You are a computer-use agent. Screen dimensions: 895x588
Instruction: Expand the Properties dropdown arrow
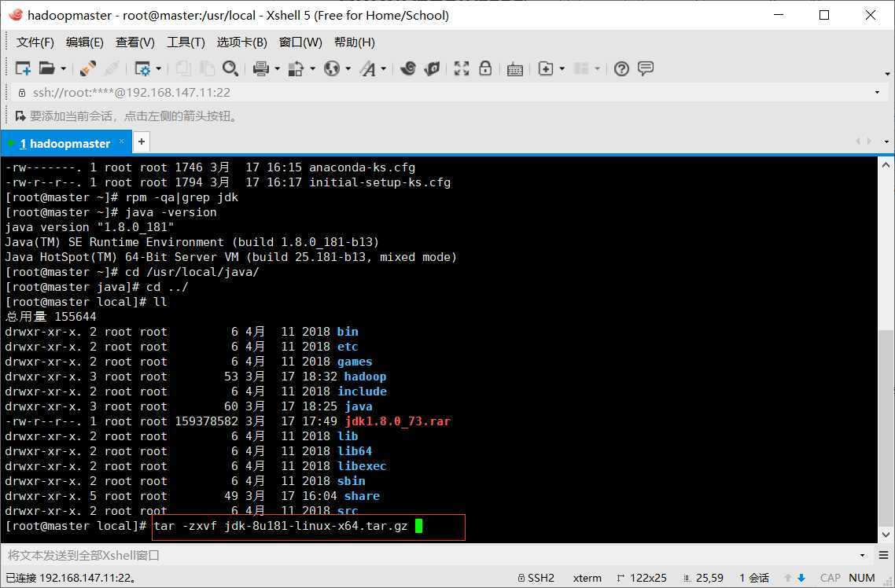click(158, 69)
